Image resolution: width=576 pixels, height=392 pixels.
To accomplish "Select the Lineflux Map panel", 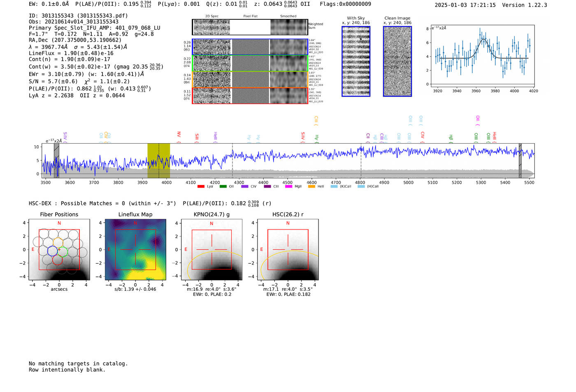I will coord(135,250).
